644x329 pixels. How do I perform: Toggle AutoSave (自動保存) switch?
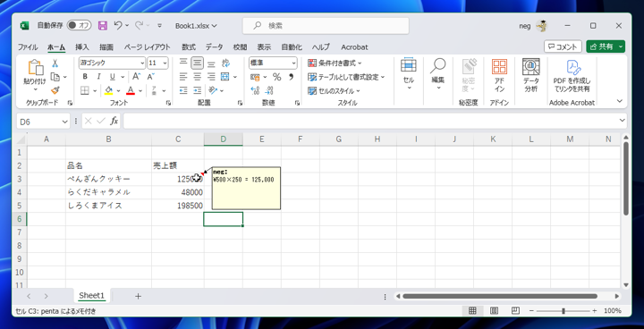[80, 25]
